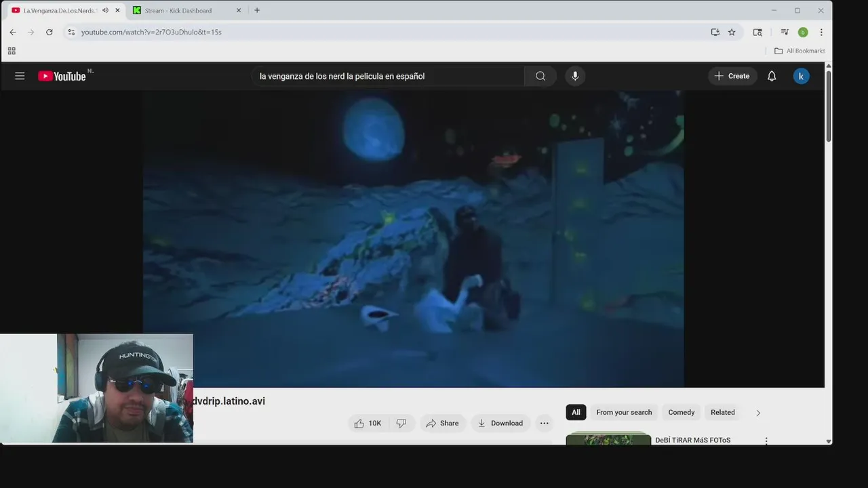Open the account avatar menu

point(801,76)
